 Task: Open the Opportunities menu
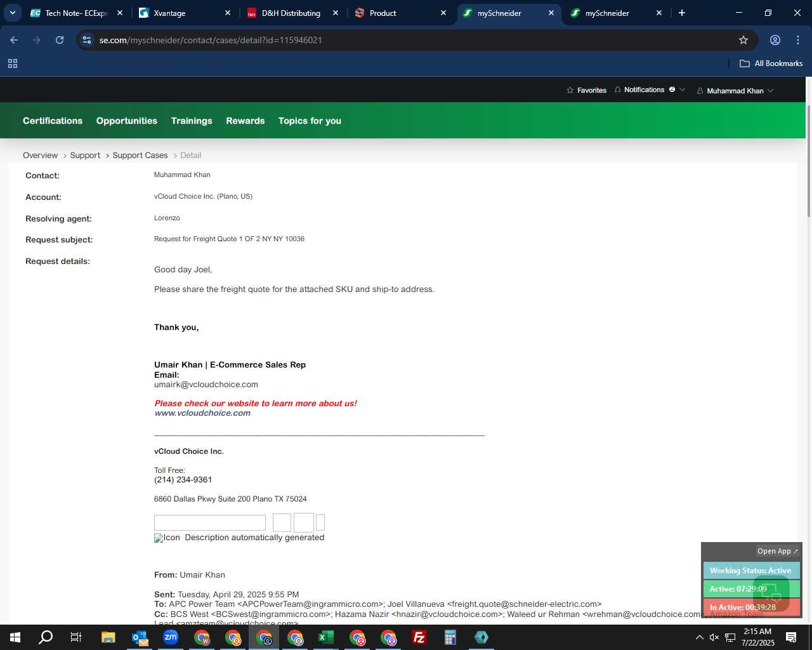(127, 121)
